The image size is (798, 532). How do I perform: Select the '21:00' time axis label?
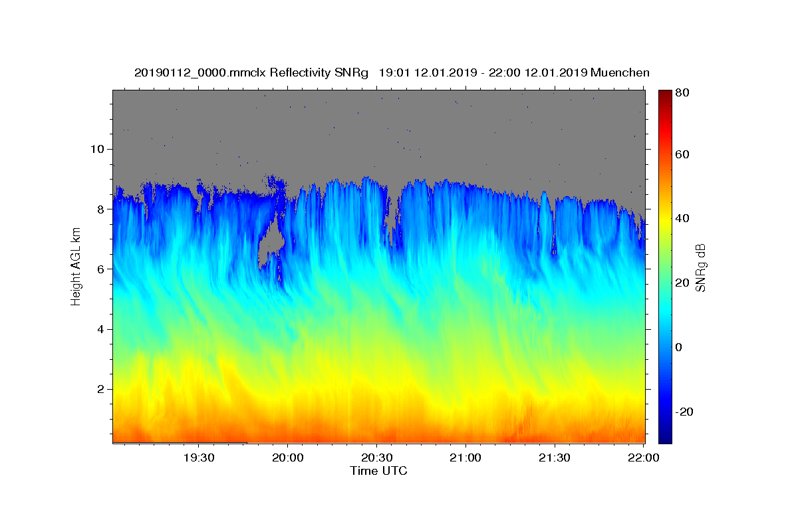pyautogui.click(x=465, y=458)
